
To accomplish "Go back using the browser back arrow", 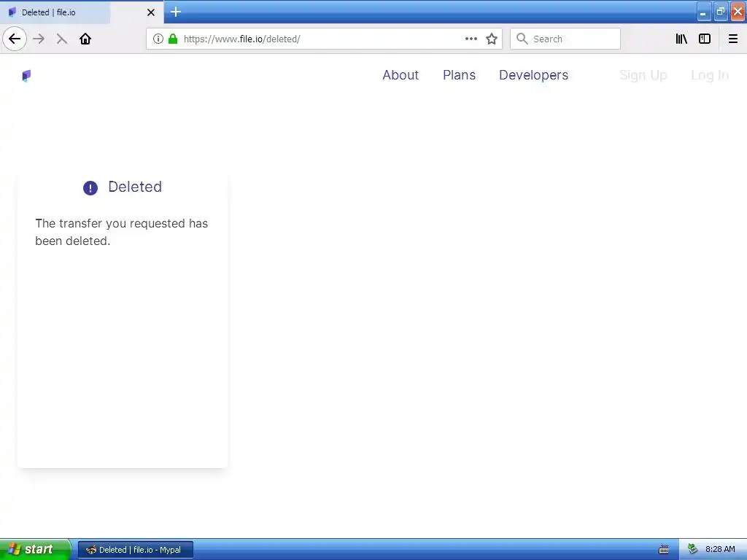I will click(x=15, y=39).
